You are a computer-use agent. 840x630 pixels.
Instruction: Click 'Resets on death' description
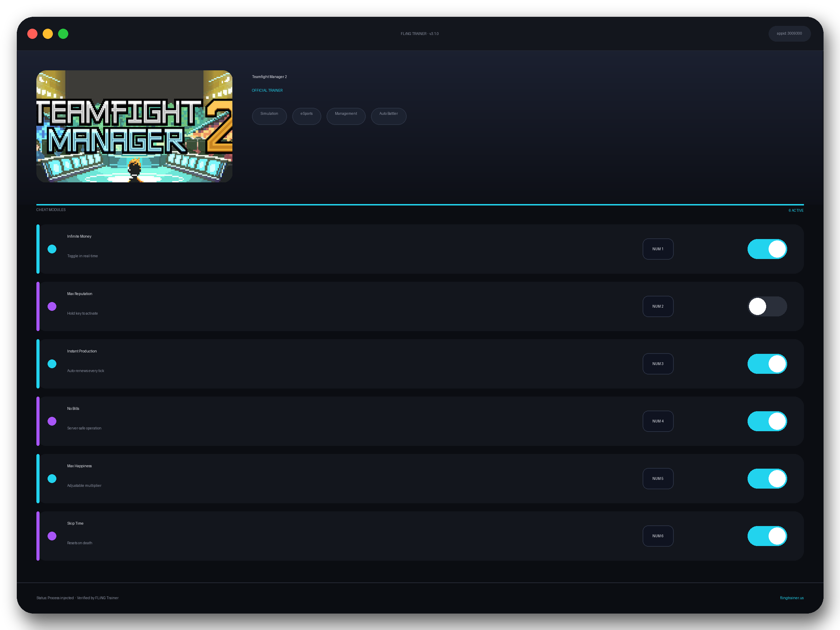(80, 542)
